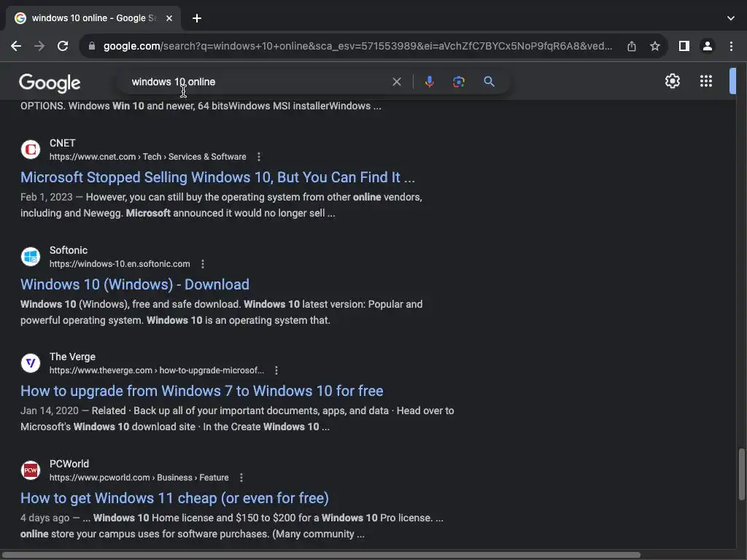View site information lock icon

[92, 46]
